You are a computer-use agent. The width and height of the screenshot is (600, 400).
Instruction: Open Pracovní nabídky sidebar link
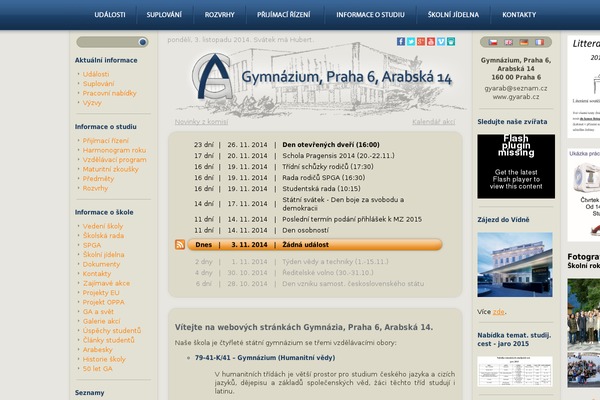(x=109, y=93)
